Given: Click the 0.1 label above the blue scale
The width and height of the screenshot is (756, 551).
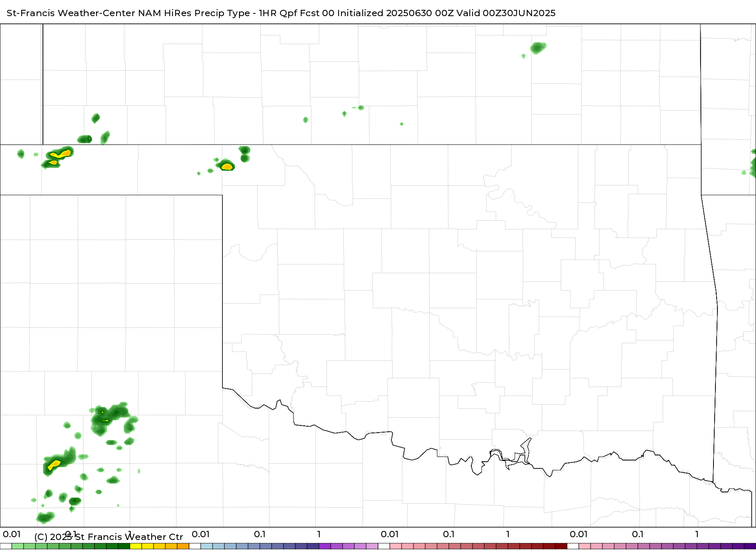Looking at the screenshot, I should [260, 534].
